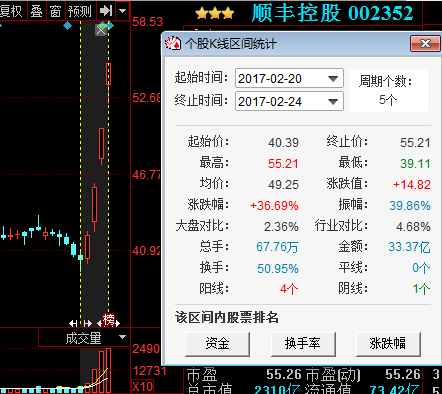Move range start right with H arrow
Viewport: 442px width, 394px height.
[x=87, y=323]
